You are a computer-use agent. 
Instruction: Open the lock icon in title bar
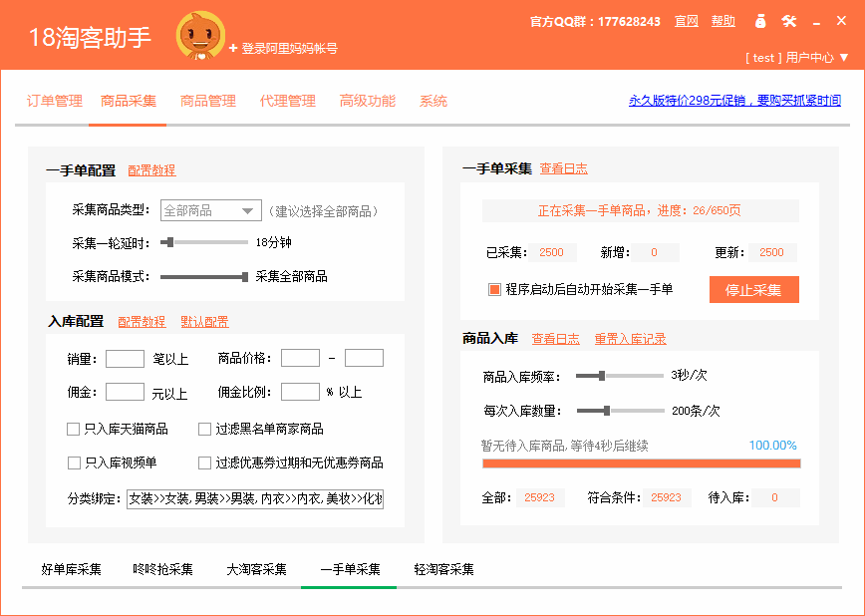pyautogui.click(x=760, y=22)
